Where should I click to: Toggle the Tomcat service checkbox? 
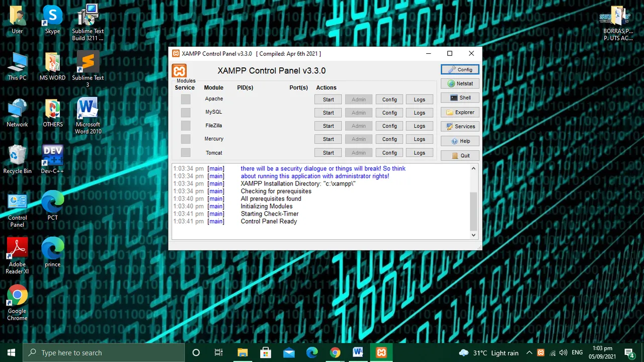(x=186, y=152)
